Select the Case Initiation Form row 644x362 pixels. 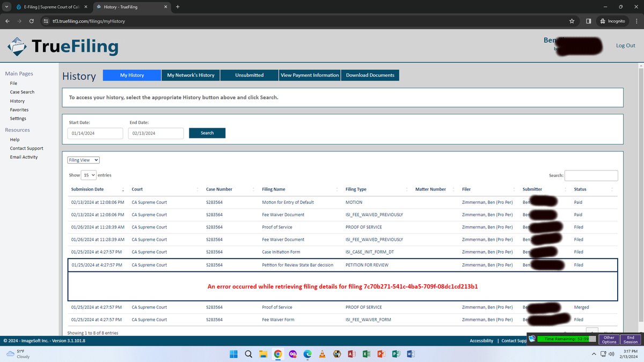[342, 252]
